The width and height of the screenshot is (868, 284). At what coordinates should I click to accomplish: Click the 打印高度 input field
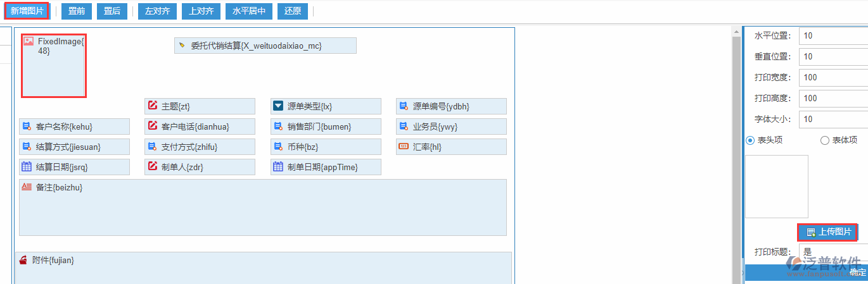coord(833,98)
